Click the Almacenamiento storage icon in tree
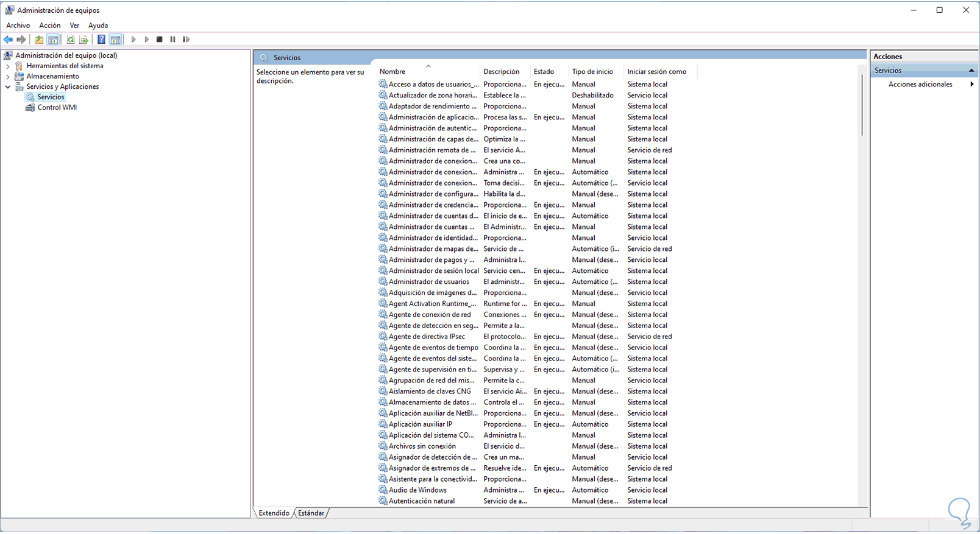Image resolution: width=980 pixels, height=534 pixels. [19, 76]
